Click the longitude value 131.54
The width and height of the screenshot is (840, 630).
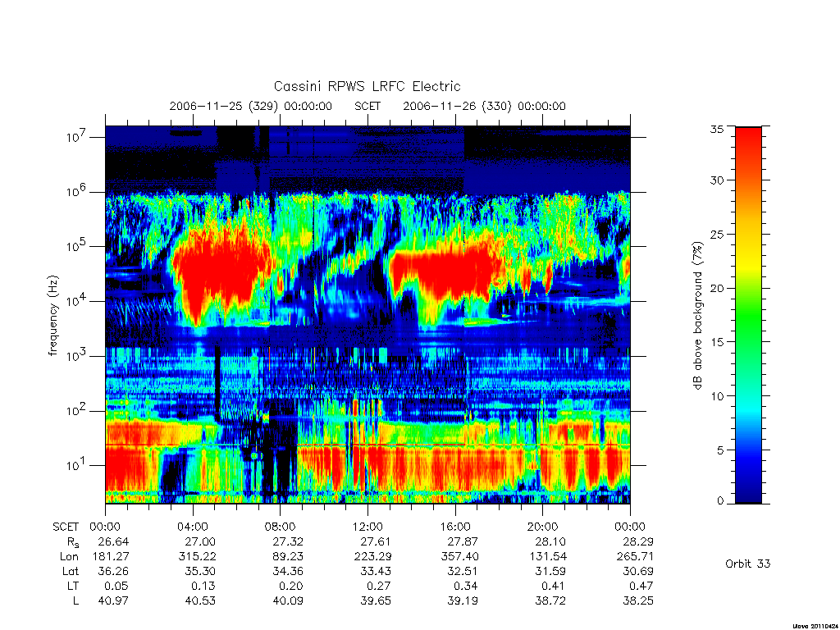coord(547,556)
